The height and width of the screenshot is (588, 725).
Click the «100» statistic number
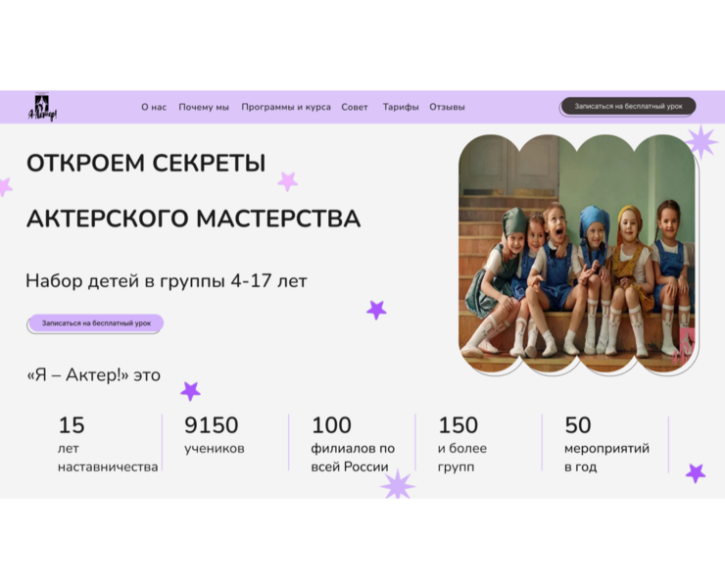coord(331,424)
